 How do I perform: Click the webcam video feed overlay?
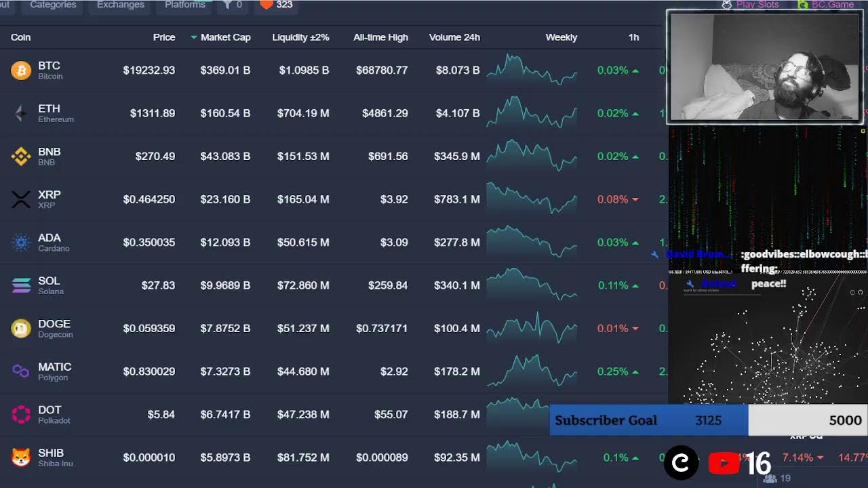coord(766,66)
